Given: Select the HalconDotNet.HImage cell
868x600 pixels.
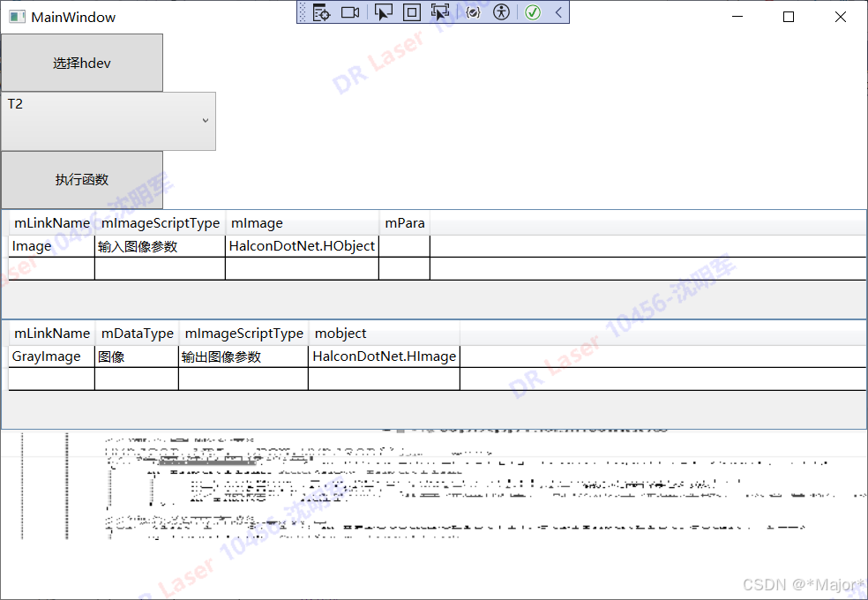Looking at the screenshot, I should tap(383, 356).
